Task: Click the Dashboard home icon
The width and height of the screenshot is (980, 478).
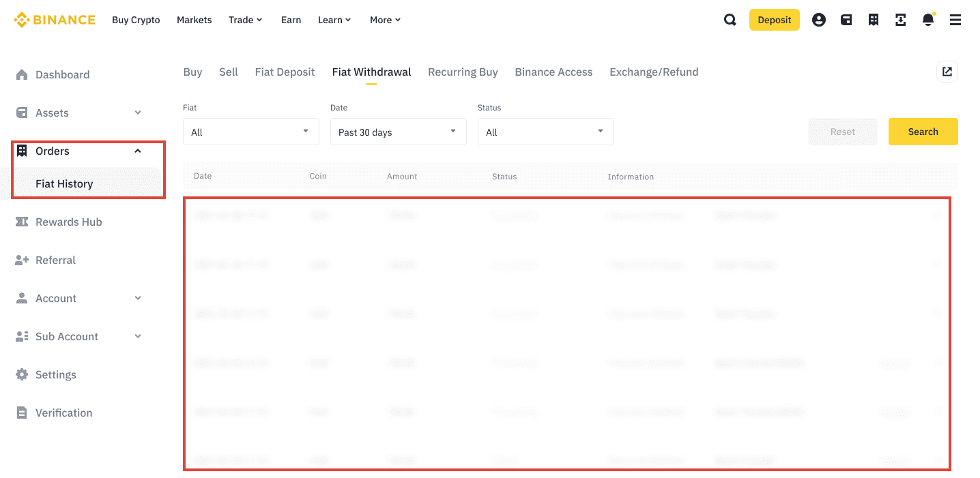Action: pyautogui.click(x=22, y=74)
